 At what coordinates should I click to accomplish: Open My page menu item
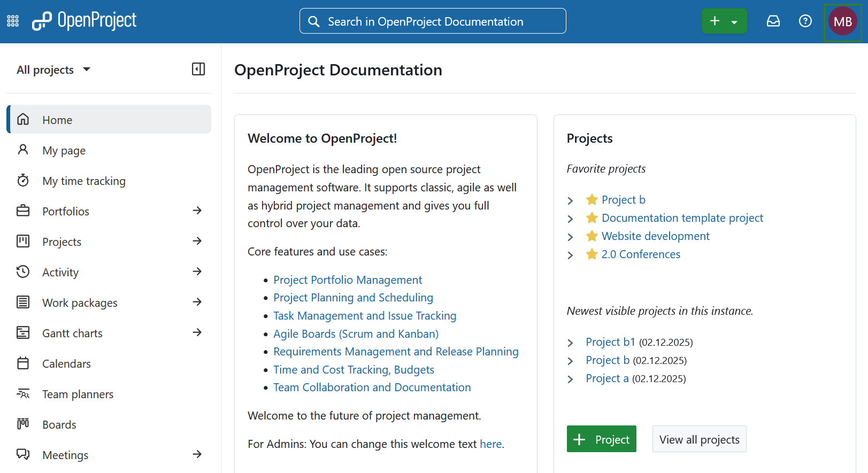109,150
